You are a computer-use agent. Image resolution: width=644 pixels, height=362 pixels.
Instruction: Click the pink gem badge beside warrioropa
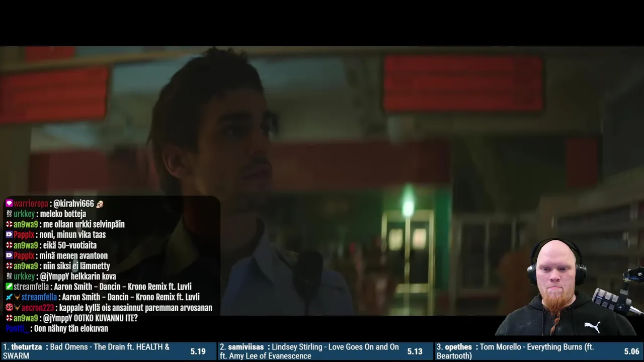(x=9, y=204)
